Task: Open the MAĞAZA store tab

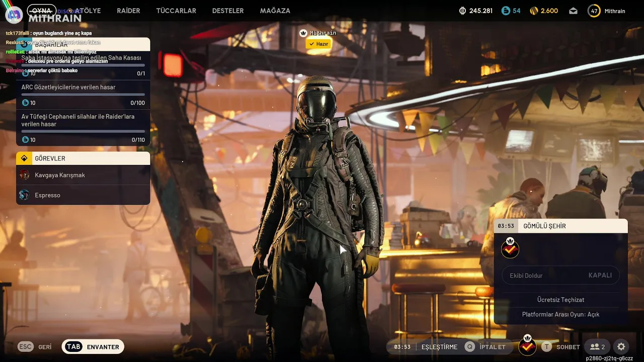Action: point(275,11)
